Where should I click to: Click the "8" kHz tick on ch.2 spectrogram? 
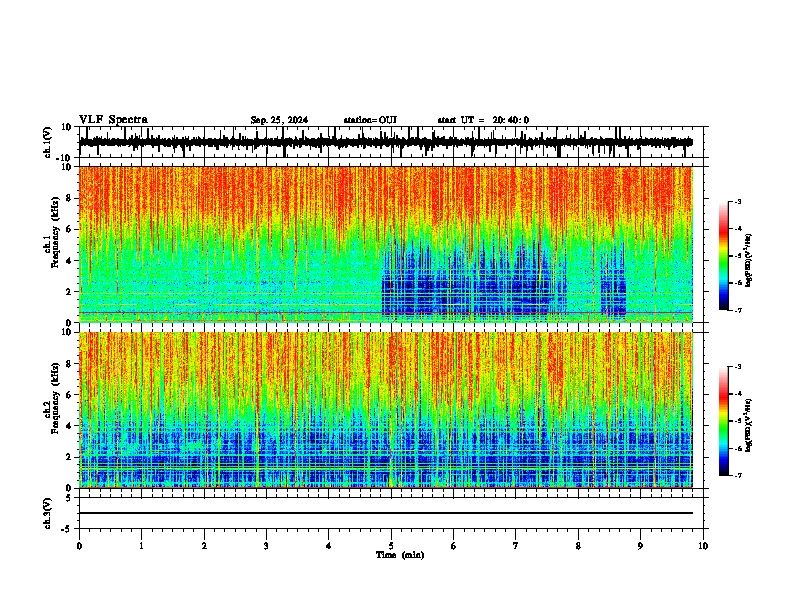pos(70,364)
